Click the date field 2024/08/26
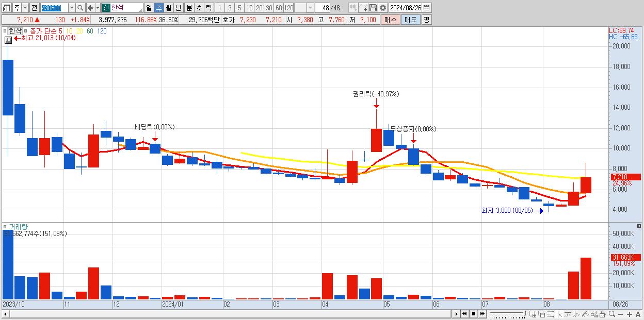The width and height of the screenshot is (644, 320). [x=406, y=8]
